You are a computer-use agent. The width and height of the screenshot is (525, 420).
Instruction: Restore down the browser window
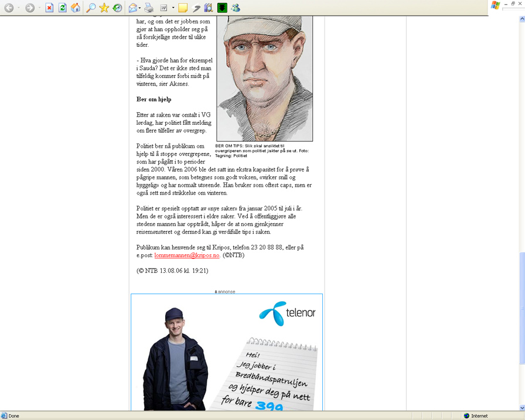coord(513,4)
